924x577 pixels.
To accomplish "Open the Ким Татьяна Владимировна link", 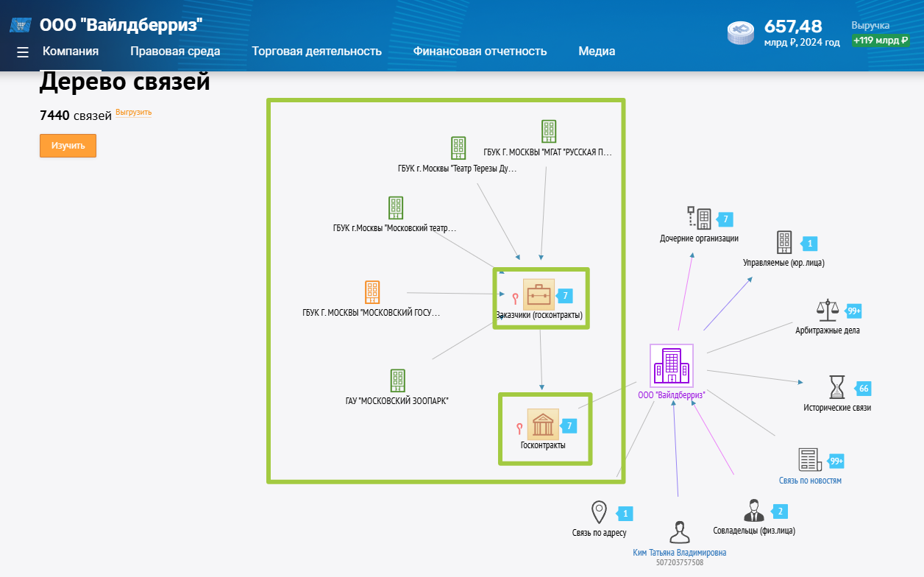I will pos(680,553).
